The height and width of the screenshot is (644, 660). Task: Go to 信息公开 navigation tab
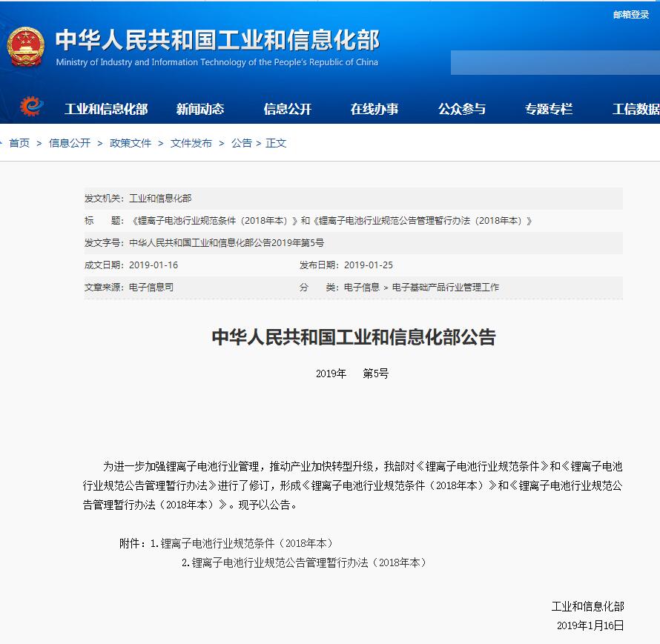pyautogui.click(x=288, y=109)
